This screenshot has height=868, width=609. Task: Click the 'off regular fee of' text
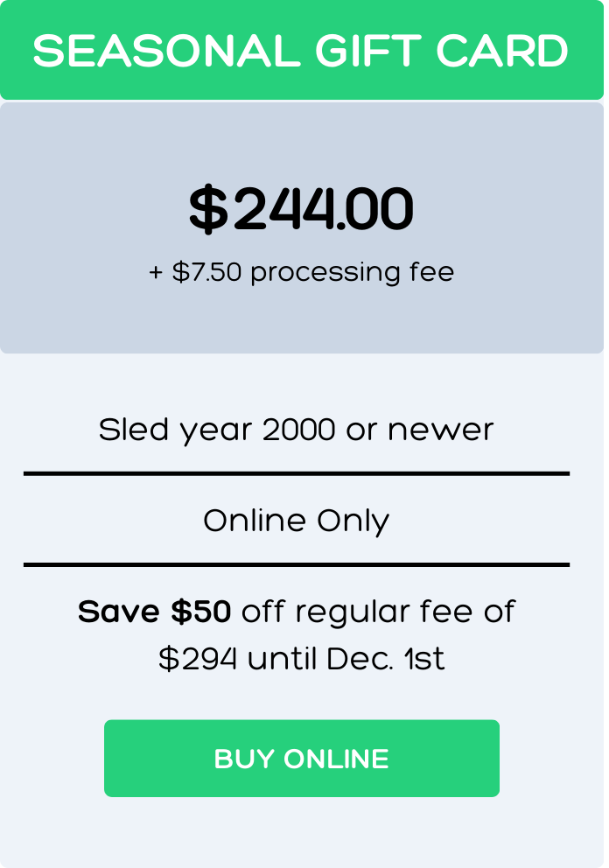tap(378, 612)
